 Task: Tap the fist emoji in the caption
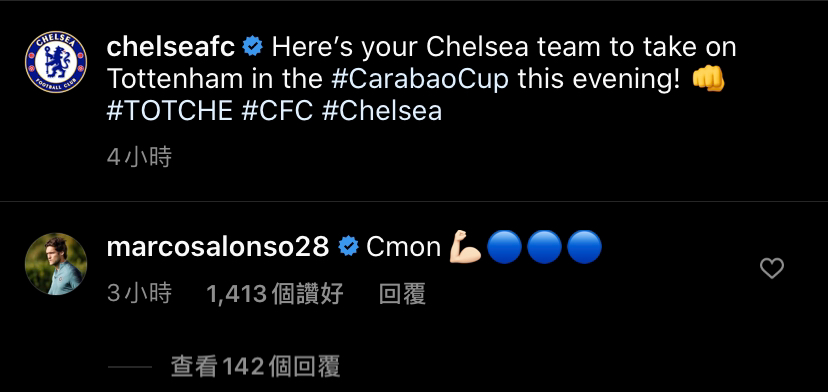(708, 79)
